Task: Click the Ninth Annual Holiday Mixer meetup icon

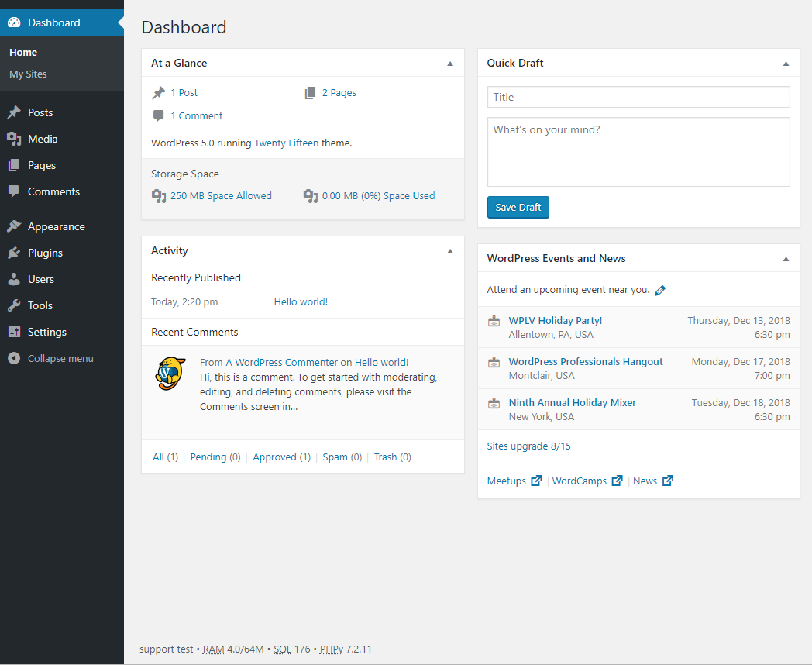Action: point(494,403)
